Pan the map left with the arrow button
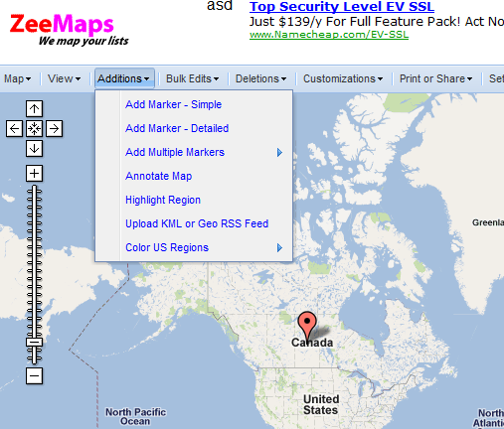 pos(14,128)
